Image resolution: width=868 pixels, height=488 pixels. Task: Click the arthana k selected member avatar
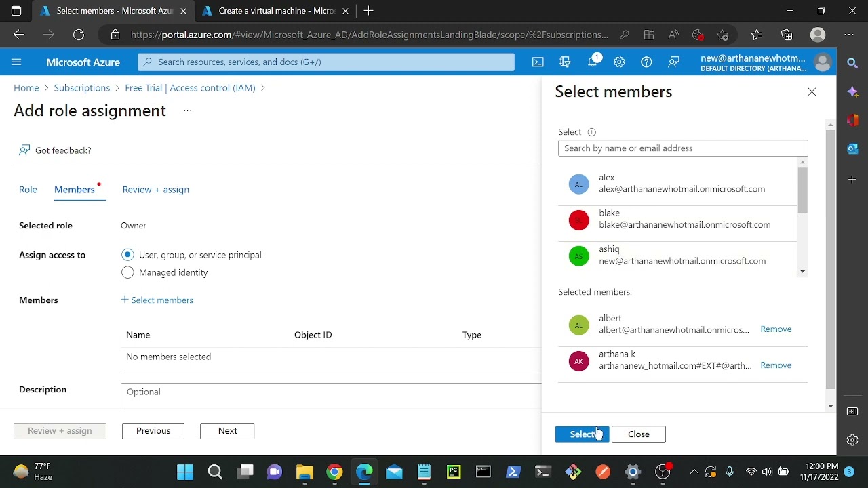(578, 361)
